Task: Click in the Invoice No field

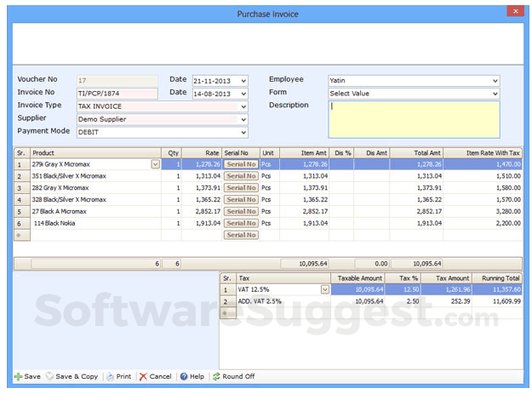Action: tap(117, 94)
